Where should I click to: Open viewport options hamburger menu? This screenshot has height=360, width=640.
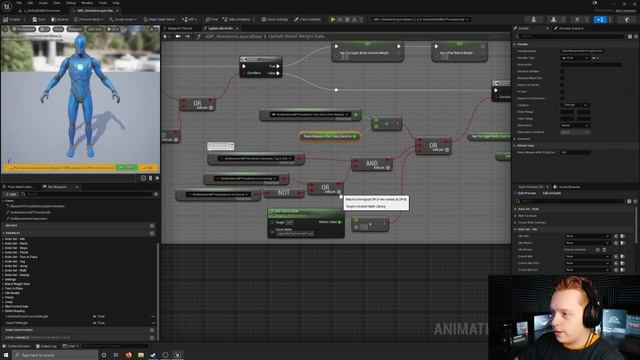tap(5, 29)
